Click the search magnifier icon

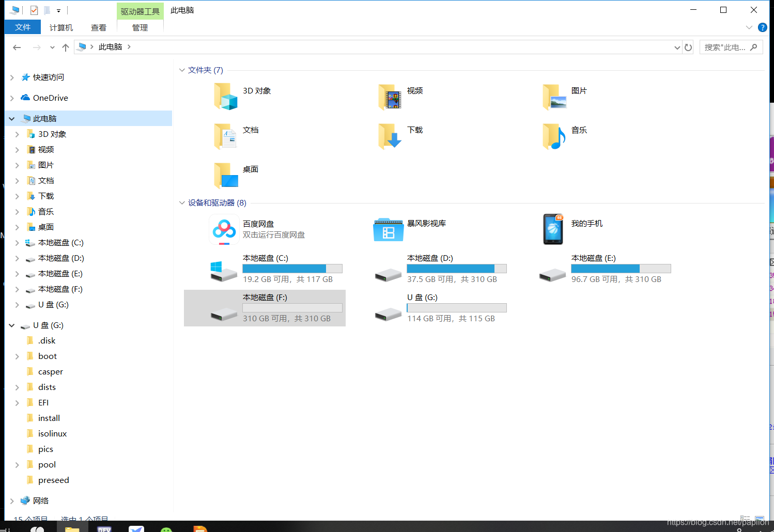click(x=754, y=47)
